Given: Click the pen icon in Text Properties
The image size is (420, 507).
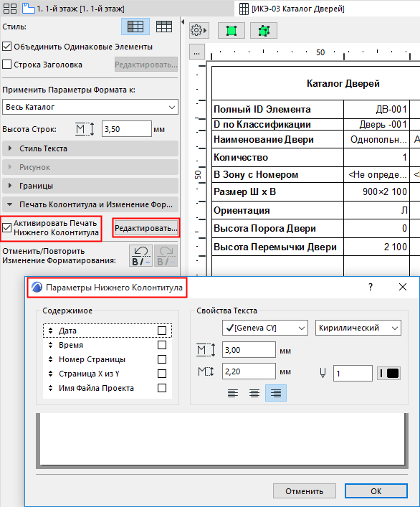Looking at the screenshot, I should coord(323,373).
